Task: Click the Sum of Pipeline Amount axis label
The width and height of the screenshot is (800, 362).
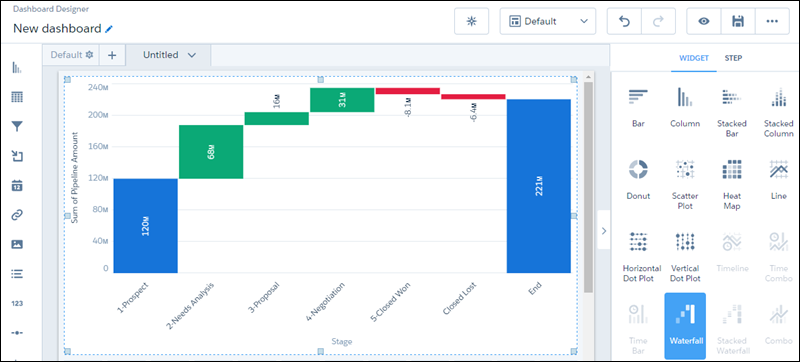Action: (74, 178)
